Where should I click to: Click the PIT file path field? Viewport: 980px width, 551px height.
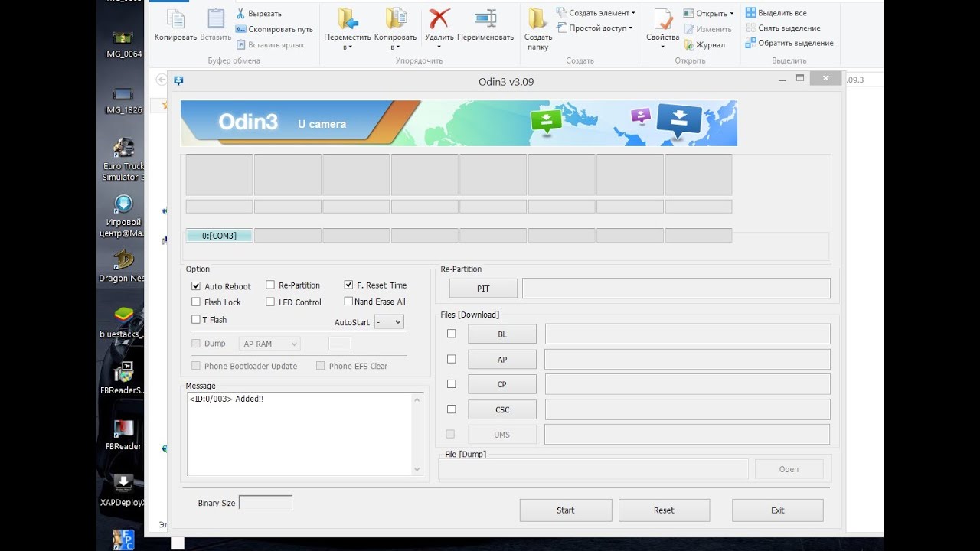click(676, 289)
